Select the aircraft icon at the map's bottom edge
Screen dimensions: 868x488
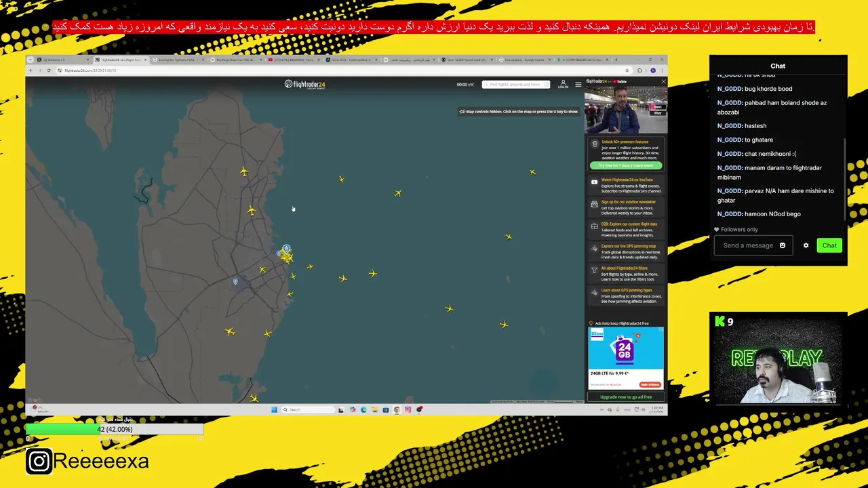tap(254, 399)
